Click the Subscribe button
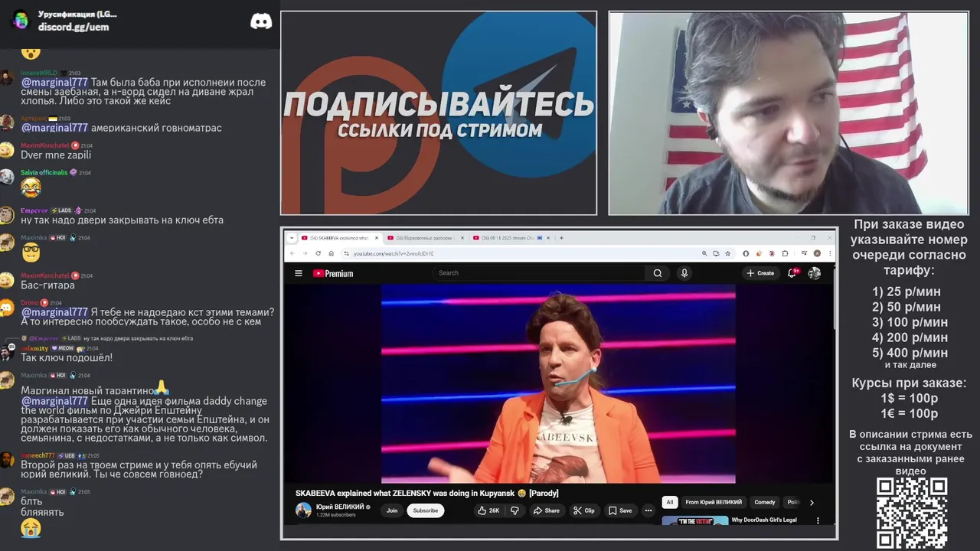Viewport: 980px width, 551px height. (426, 510)
